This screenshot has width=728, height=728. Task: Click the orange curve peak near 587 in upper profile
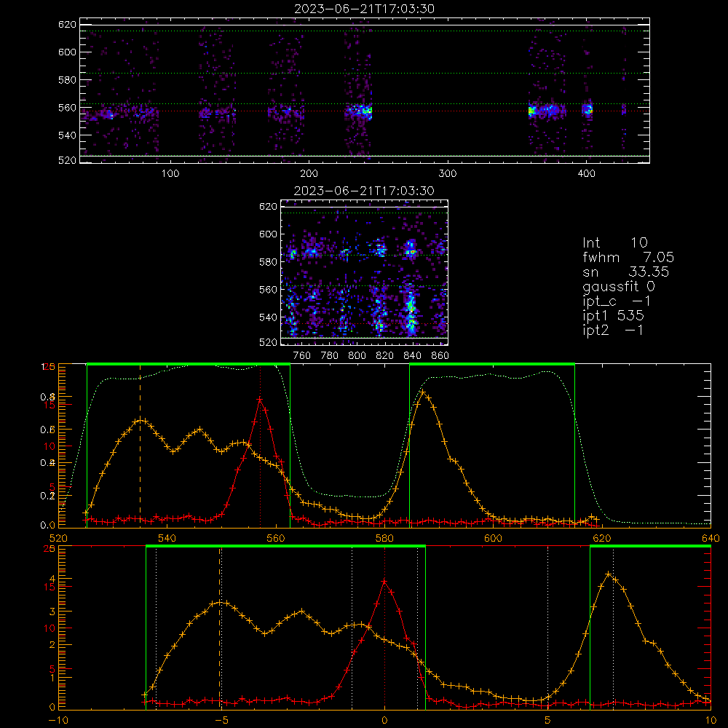coord(422,392)
